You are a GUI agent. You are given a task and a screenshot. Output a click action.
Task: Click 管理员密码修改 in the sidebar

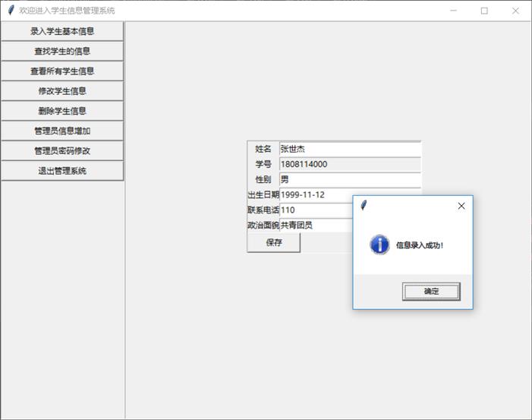[x=62, y=150]
